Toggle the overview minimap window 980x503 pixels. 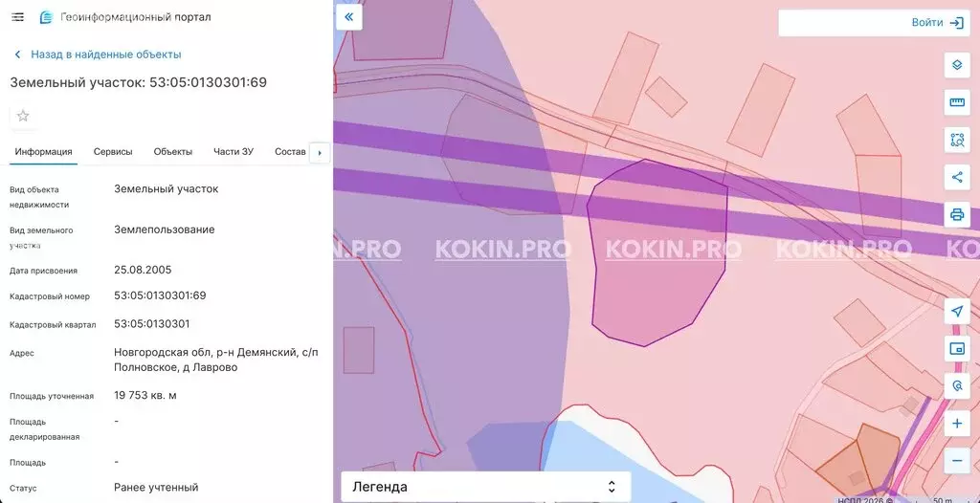coord(956,349)
